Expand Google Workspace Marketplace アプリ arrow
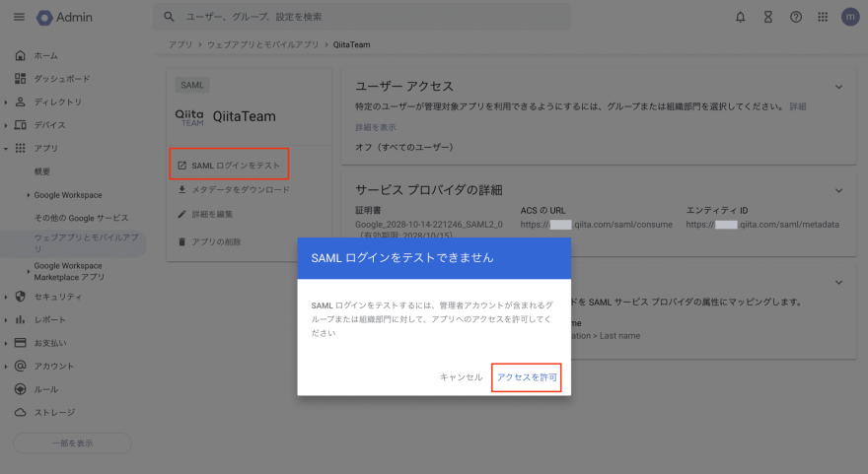 tap(29, 272)
